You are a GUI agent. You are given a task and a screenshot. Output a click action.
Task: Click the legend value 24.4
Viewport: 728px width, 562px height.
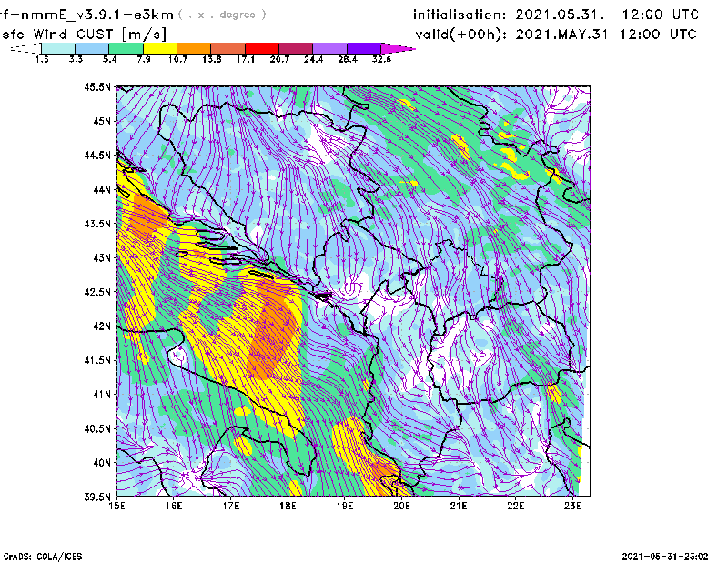point(313,59)
